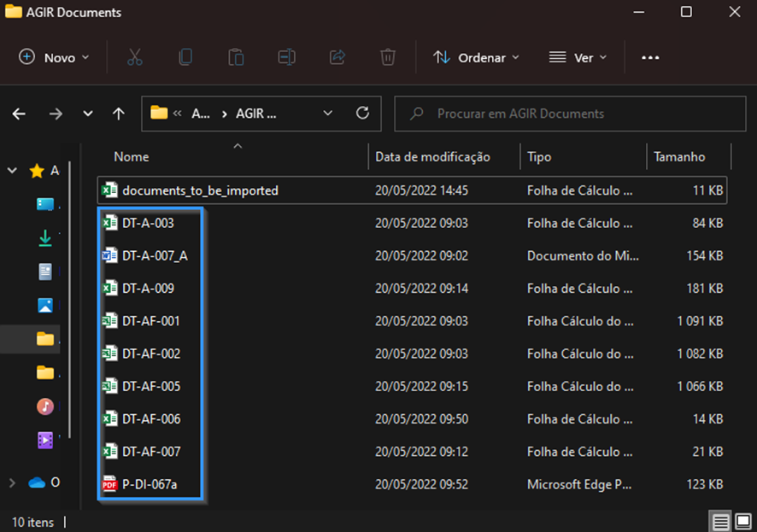Viewport: 757px width, 532px height.
Task: Click the 20/05/2022 09:50 date cell
Action: pyautogui.click(x=421, y=419)
